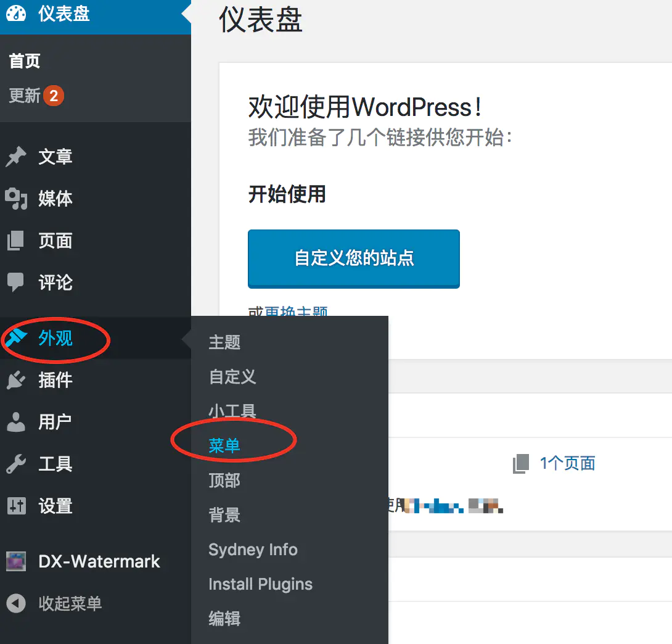Click the update count badge showing 2
This screenshot has width=672, height=644.
(54, 96)
